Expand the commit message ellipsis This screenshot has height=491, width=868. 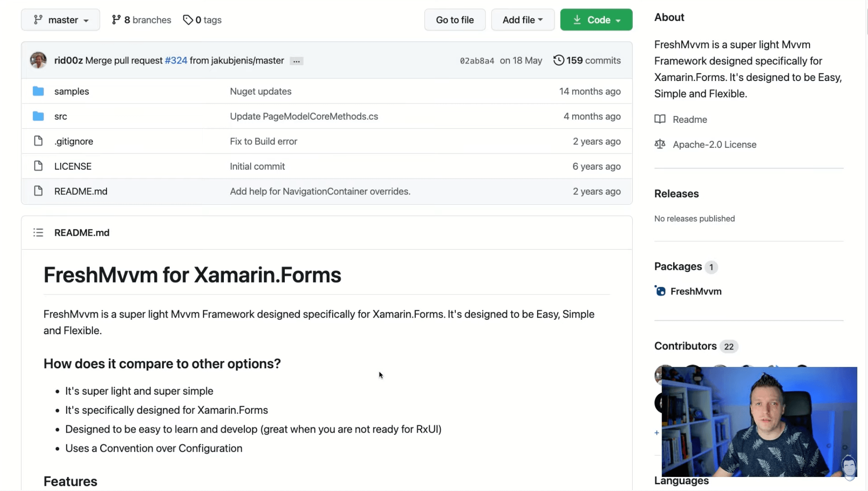pos(296,61)
